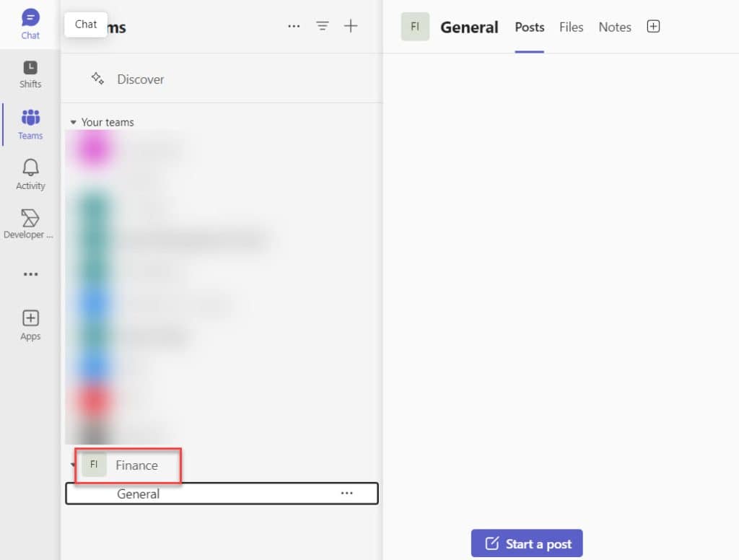Open the Shifts app
This screenshot has height=560, width=739.
point(30,74)
